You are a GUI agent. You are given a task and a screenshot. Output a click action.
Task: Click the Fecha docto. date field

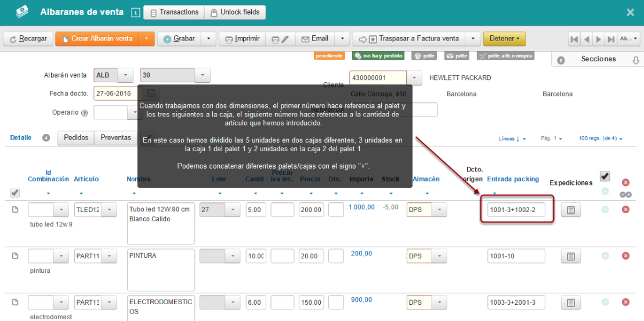point(118,93)
